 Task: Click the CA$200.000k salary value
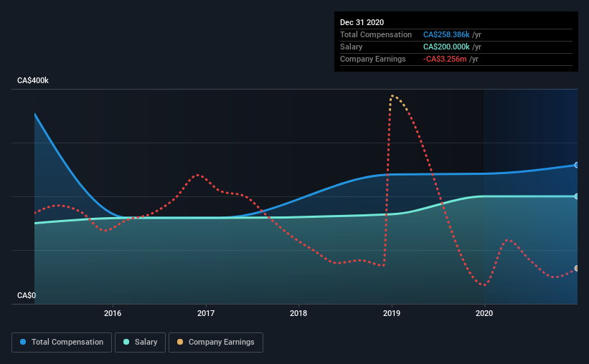point(446,47)
